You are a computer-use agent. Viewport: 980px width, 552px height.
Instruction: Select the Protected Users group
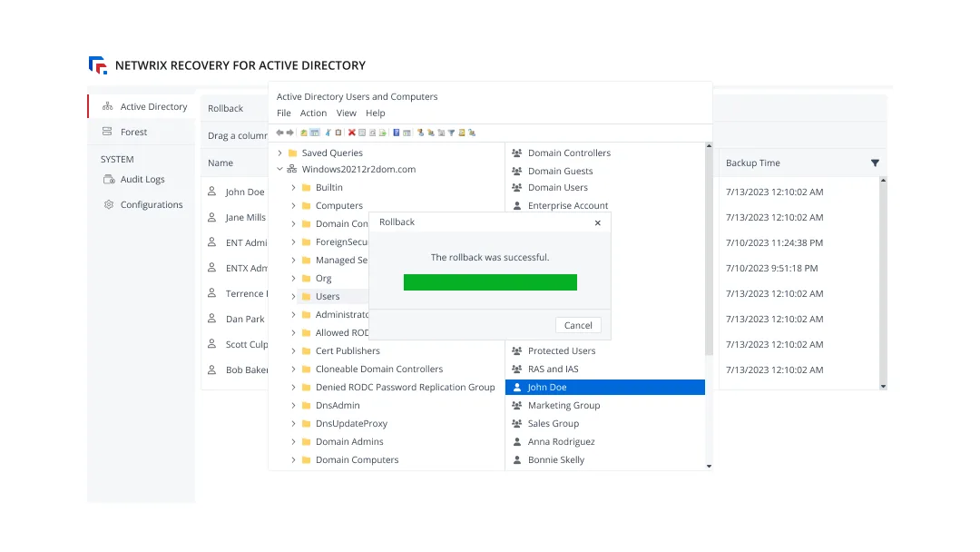pos(562,350)
